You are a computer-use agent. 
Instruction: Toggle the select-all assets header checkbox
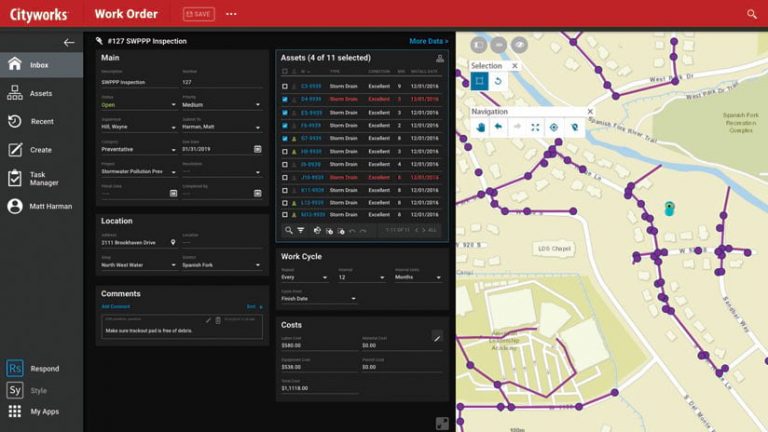285,72
